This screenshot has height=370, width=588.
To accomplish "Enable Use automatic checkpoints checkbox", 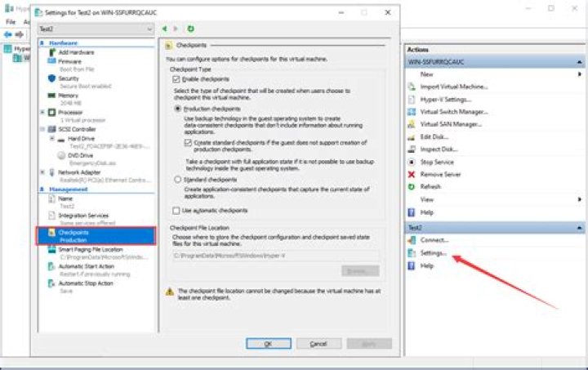I will click(x=176, y=211).
